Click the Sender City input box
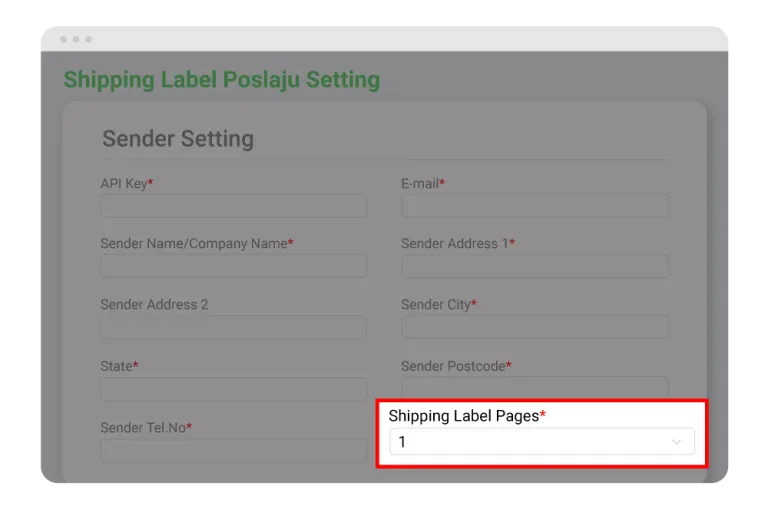This screenshot has height=509, width=768. (535, 327)
